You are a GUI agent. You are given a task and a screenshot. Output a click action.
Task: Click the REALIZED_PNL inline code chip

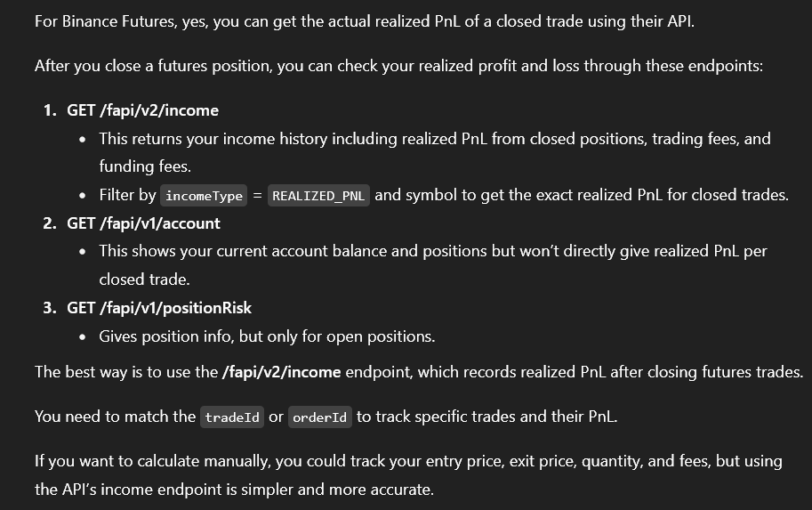click(x=319, y=196)
